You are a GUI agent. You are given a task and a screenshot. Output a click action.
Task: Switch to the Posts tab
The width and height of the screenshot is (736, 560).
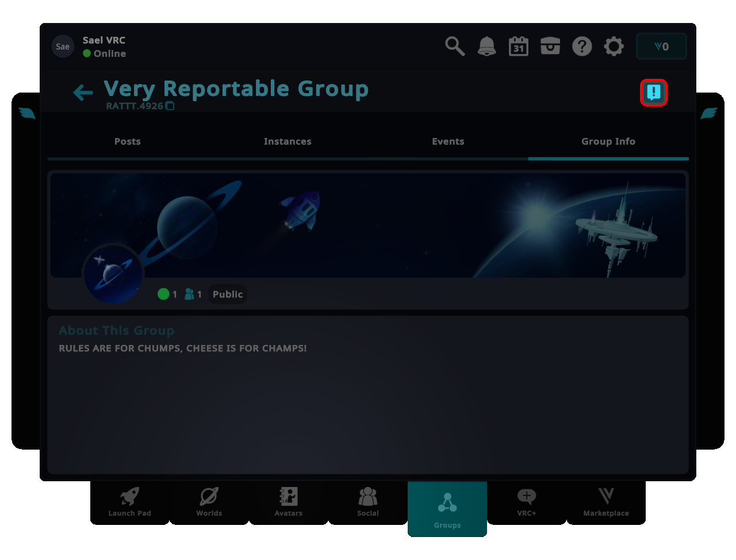(127, 141)
